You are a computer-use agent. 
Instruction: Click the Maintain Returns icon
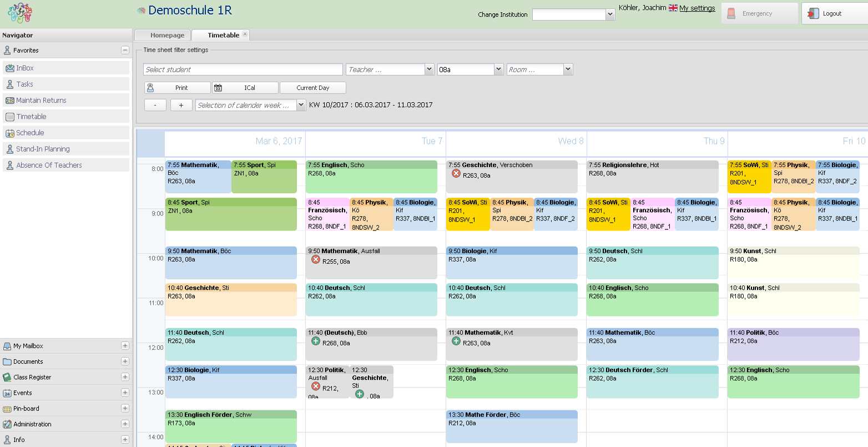(9, 101)
